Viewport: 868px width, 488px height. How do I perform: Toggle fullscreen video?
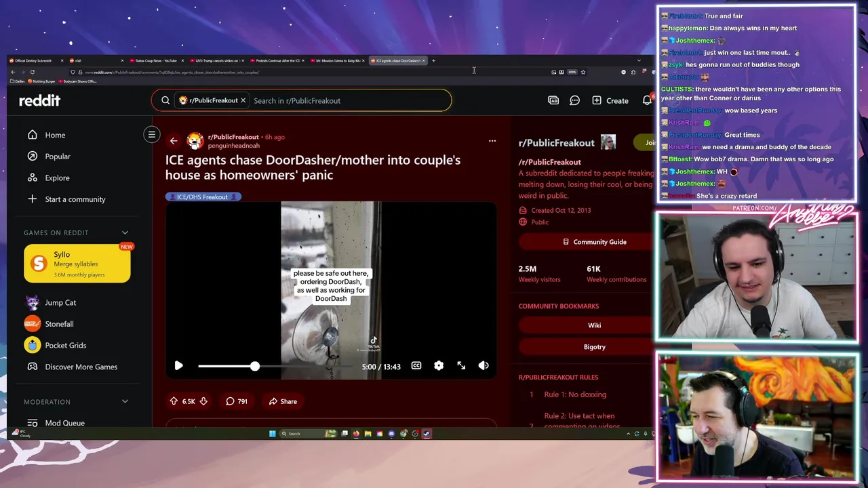(x=461, y=366)
